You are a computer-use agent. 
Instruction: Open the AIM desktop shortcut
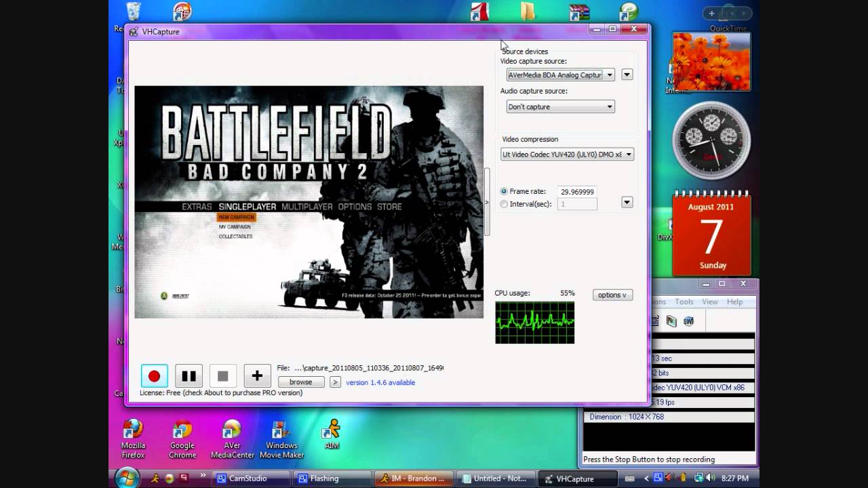pos(332,434)
